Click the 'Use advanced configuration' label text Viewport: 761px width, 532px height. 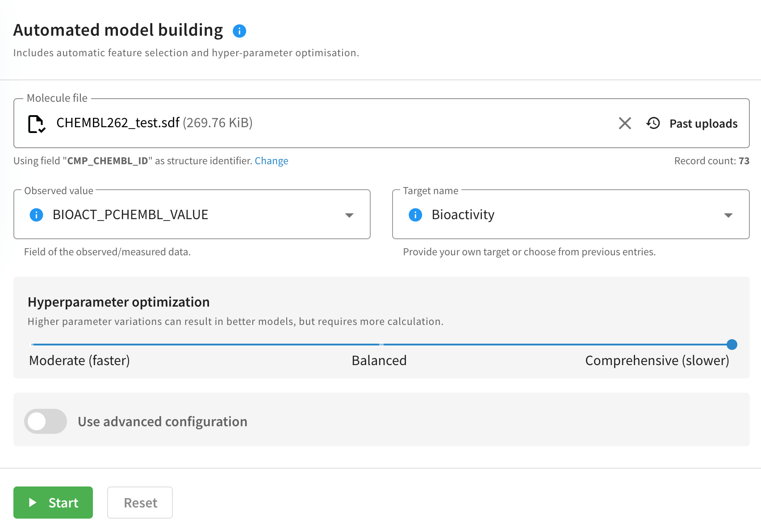162,421
